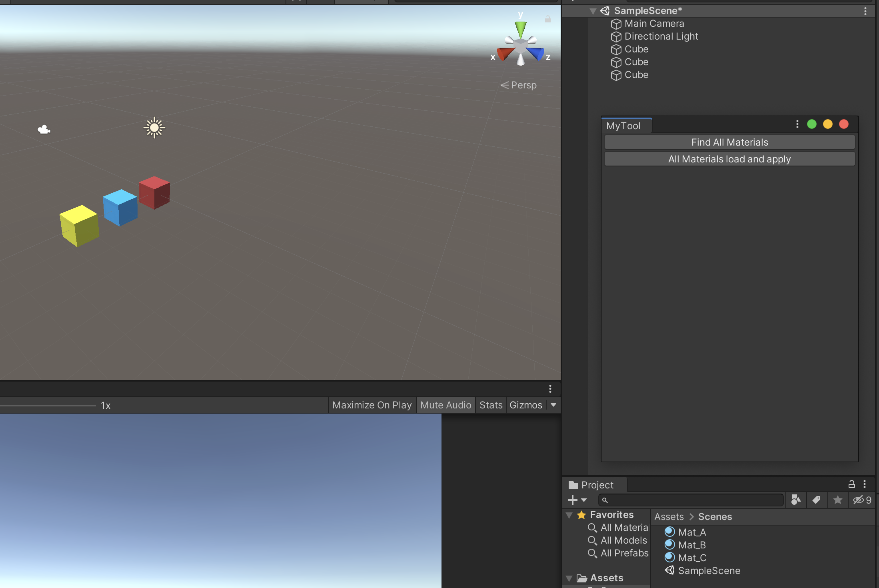Open the MyTool window kebab menu
Image resolution: width=879 pixels, height=588 pixels.
(x=797, y=124)
